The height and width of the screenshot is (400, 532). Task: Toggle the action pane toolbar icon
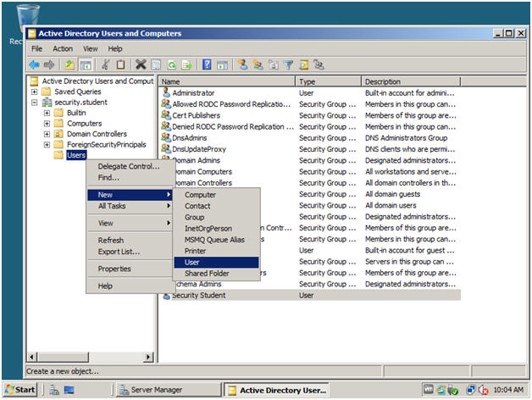click(222, 64)
